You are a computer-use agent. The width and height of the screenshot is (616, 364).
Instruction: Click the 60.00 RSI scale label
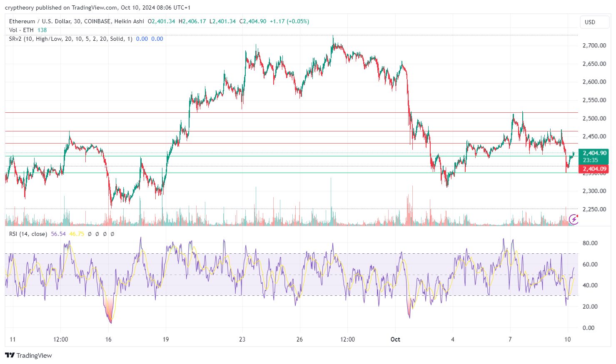tap(590, 264)
